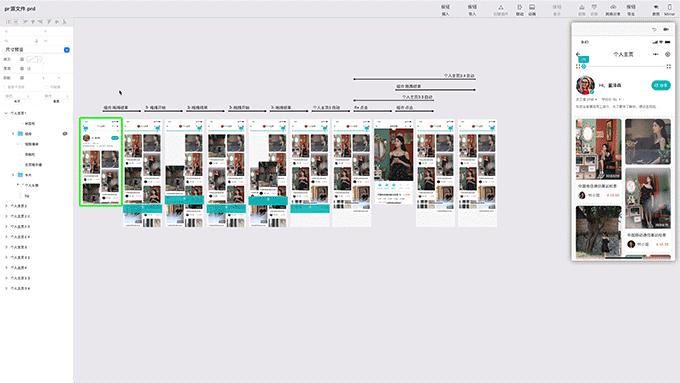Click the right grid icon beside preview slider

click(668, 66)
